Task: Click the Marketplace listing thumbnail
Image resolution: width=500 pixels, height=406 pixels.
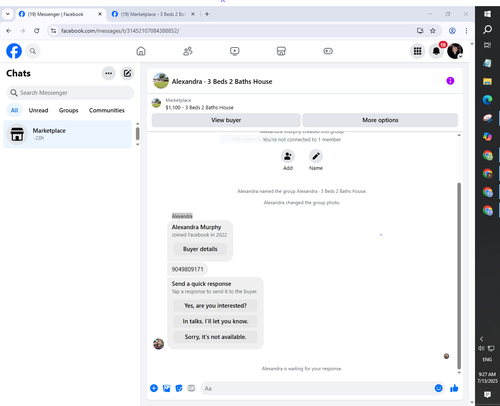Action: [x=156, y=103]
